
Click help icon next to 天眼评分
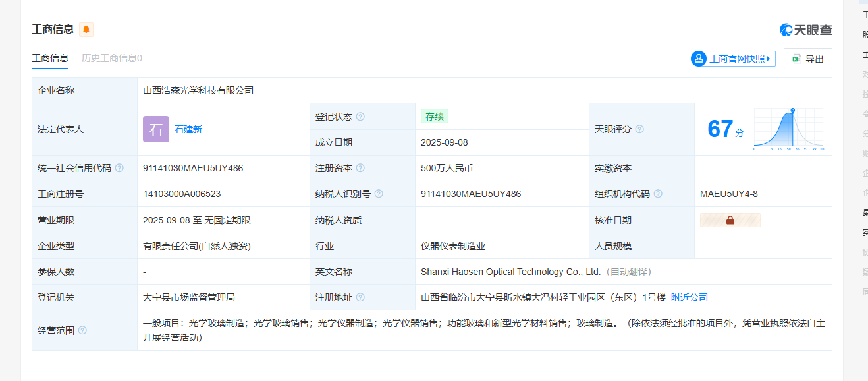(639, 129)
